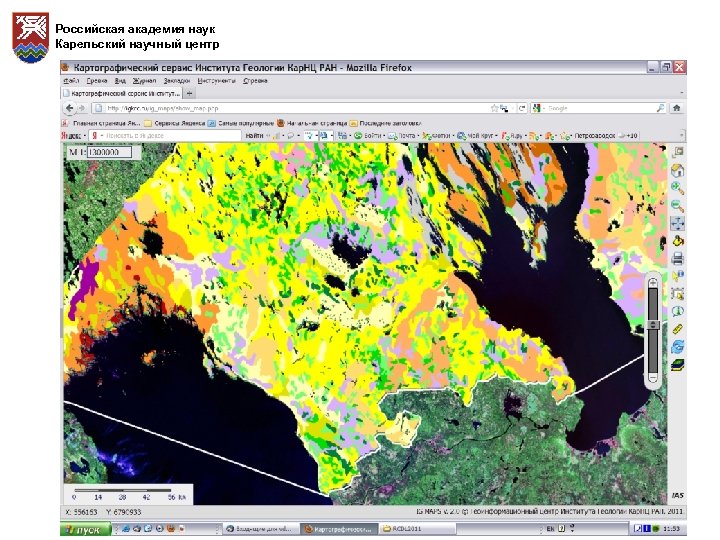Click the plus button atop the zoom slider
720x540 pixels.
tap(653, 282)
